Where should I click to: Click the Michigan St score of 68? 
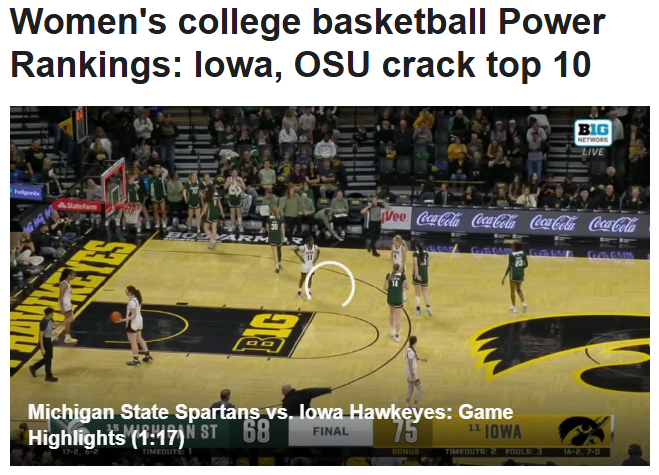[256, 431]
